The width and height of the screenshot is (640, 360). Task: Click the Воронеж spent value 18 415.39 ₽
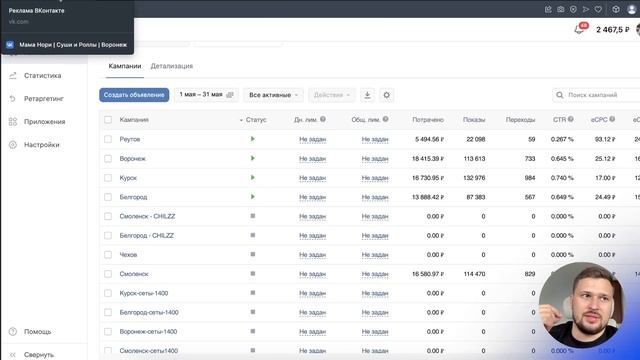pyautogui.click(x=428, y=158)
